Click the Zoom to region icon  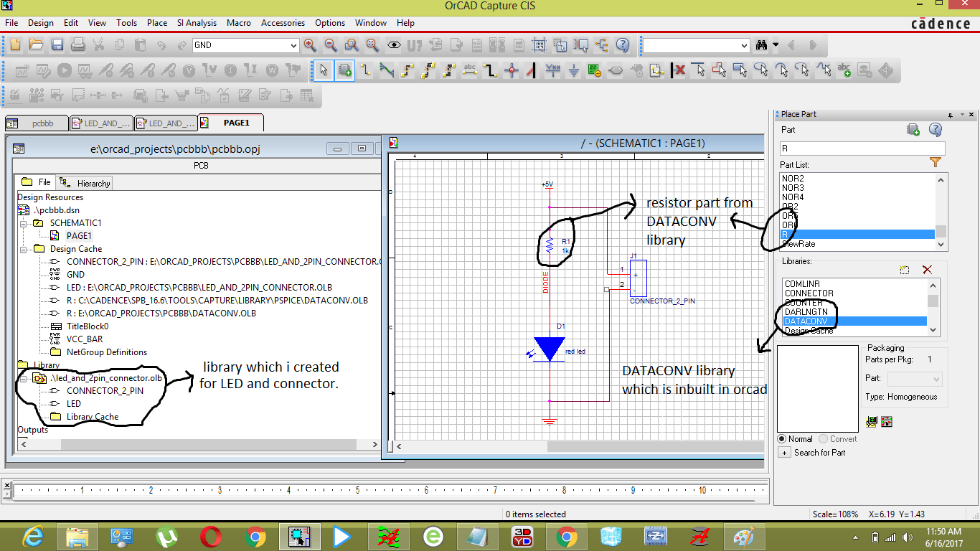pyautogui.click(x=352, y=45)
